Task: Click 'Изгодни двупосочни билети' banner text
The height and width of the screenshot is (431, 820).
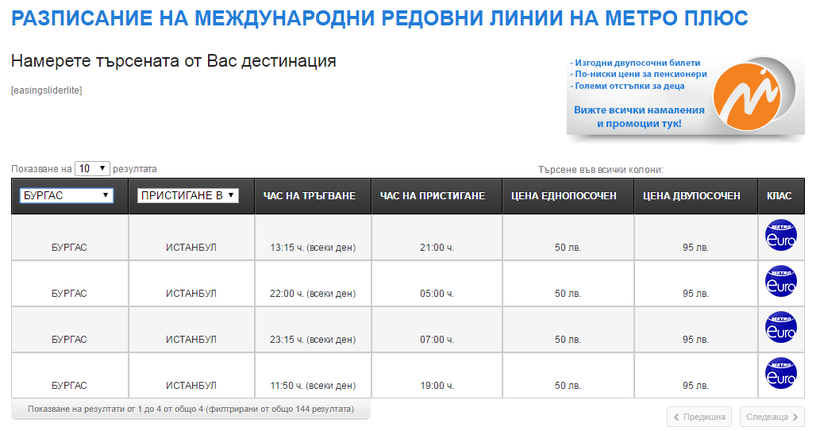Action: 635,63
